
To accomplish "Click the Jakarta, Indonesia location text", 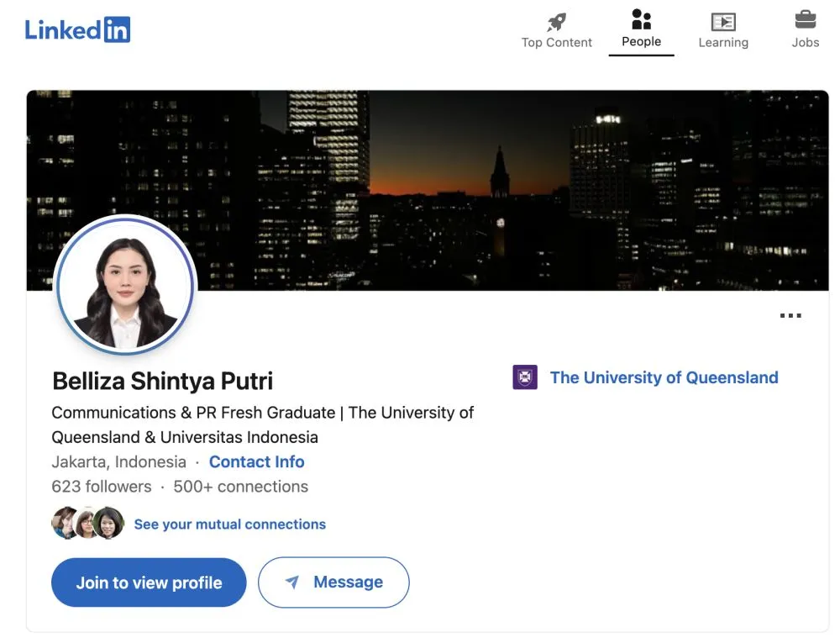I will [119, 462].
